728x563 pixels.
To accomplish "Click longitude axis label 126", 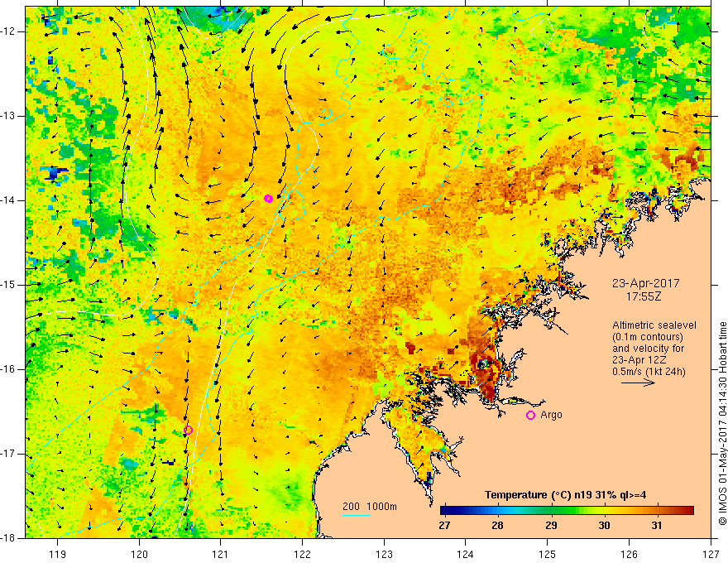I will pyautogui.click(x=629, y=554).
